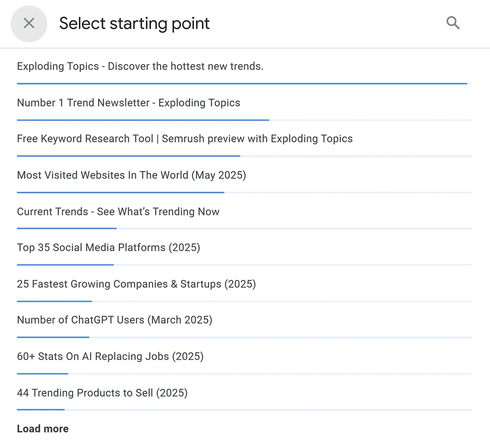
Task: Choose '60+ Stats On AI Replacing Jobs (2025)'
Action: coord(110,356)
